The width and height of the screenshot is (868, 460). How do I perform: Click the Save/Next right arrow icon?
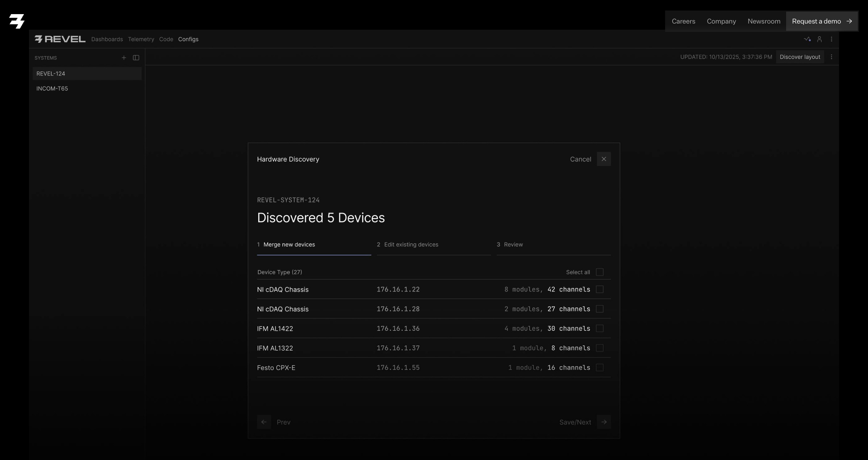coord(604,422)
